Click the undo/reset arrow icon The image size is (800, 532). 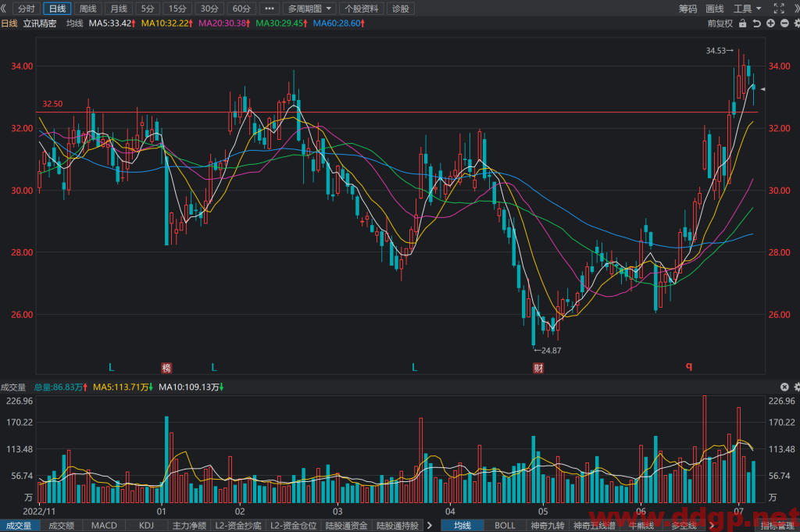coord(756,23)
